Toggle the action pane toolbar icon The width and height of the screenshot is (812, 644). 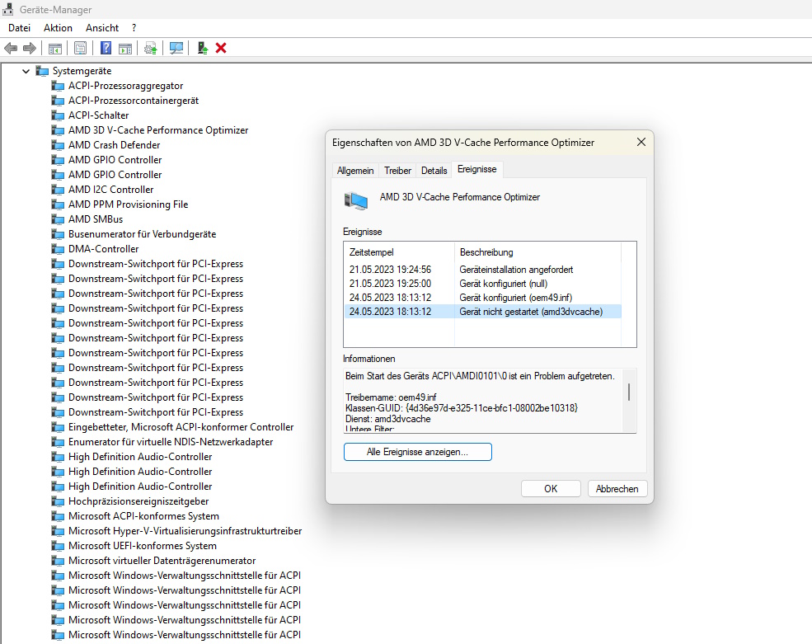(125, 48)
